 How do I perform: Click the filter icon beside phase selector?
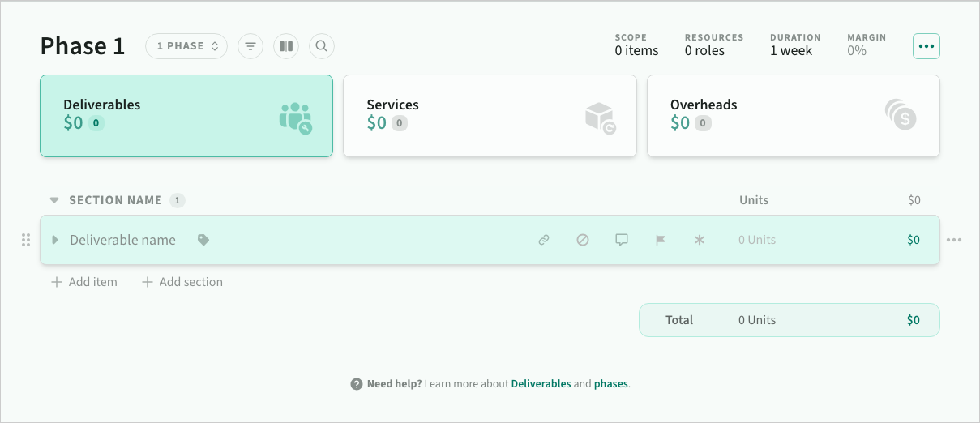250,46
